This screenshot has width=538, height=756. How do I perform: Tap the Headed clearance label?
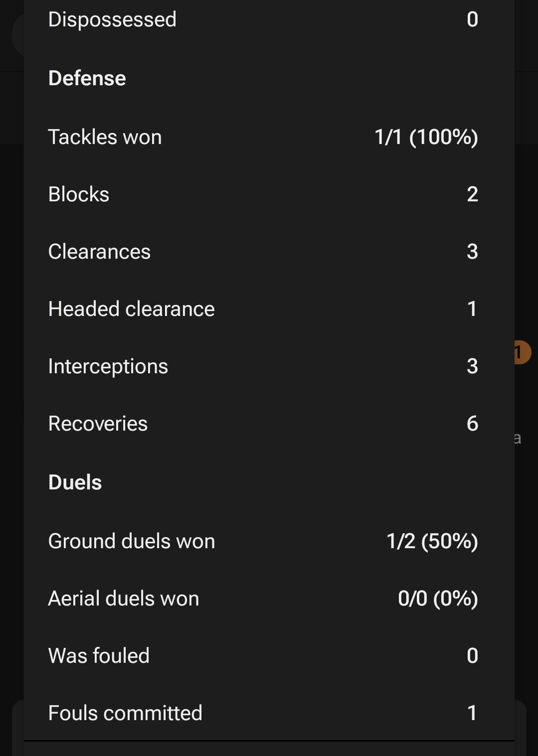[131, 309]
